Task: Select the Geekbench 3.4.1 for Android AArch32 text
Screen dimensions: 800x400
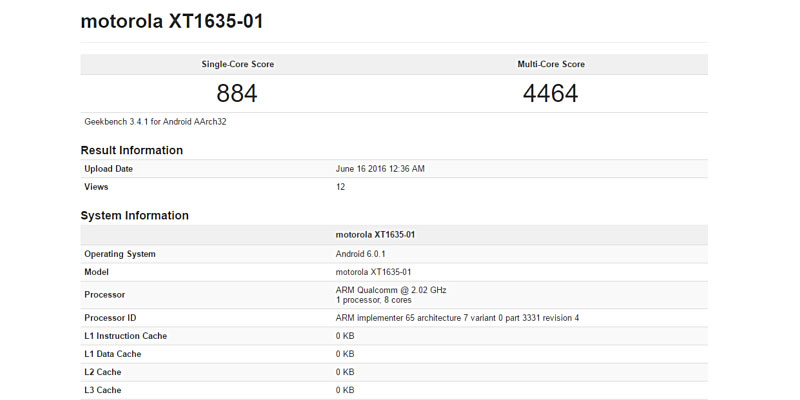Action: [x=155, y=122]
